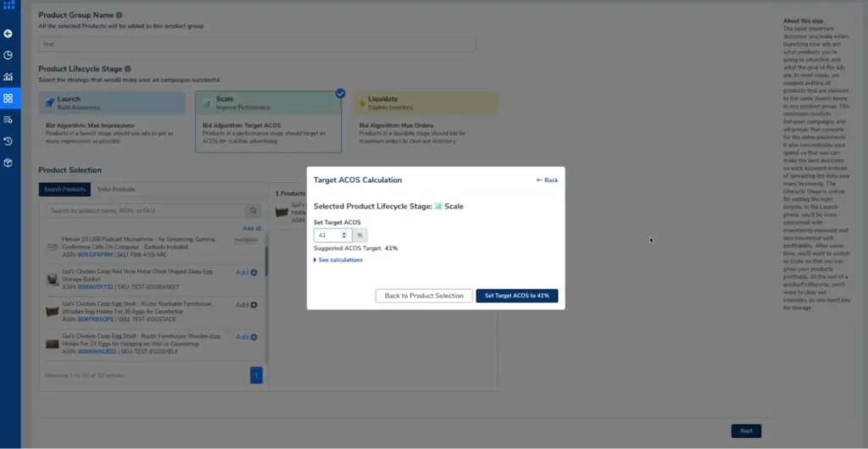The image size is (868, 449).
Task: Click the search magnifier icon in Product Selection
Action: (x=253, y=210)
